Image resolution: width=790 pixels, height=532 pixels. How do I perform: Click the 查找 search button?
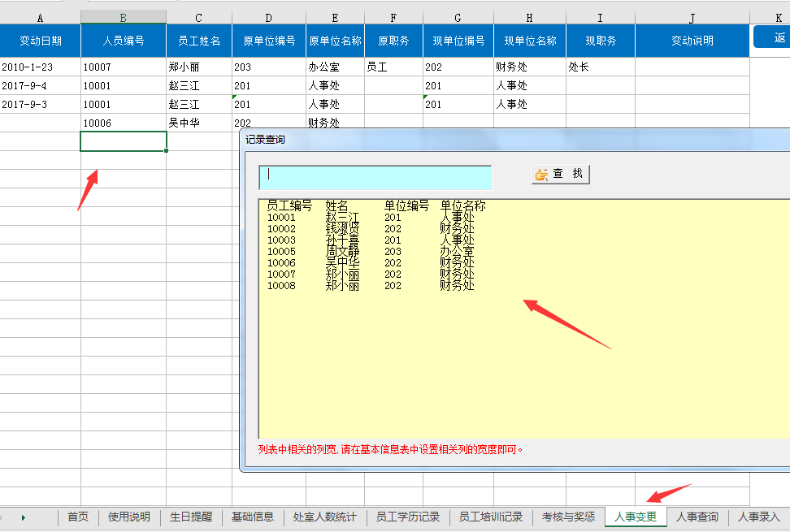(x=560, y=174)
